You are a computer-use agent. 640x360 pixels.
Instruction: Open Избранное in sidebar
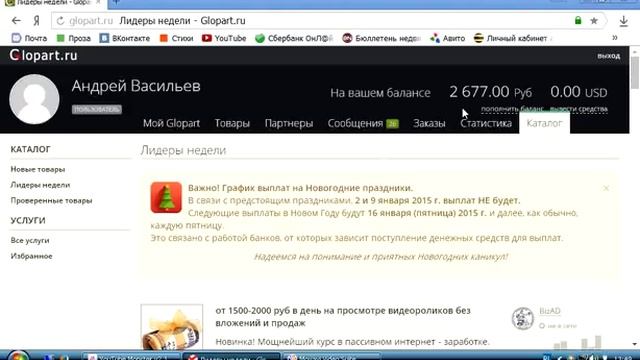pos(31,256)
